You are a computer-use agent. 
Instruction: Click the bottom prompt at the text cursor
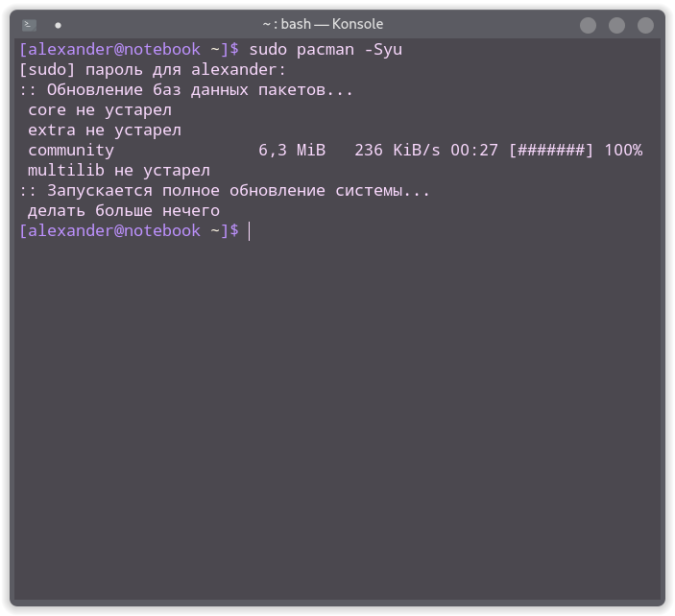250,231
